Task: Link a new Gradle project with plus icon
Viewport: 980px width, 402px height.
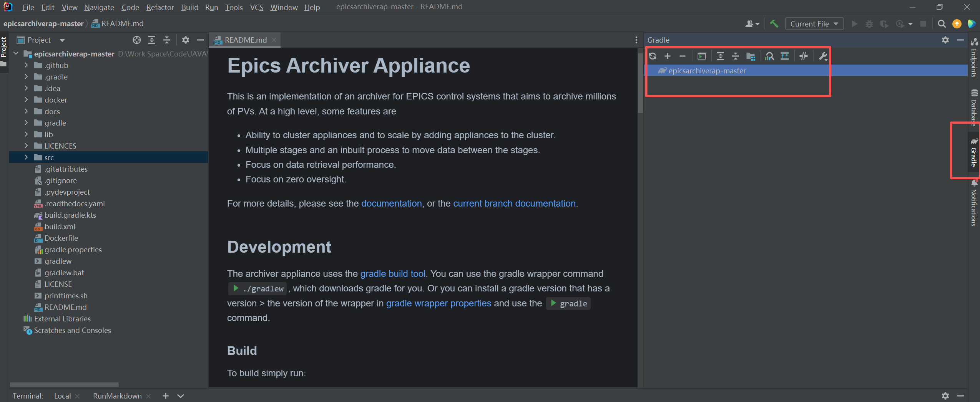Action: (x=668, y=56)
